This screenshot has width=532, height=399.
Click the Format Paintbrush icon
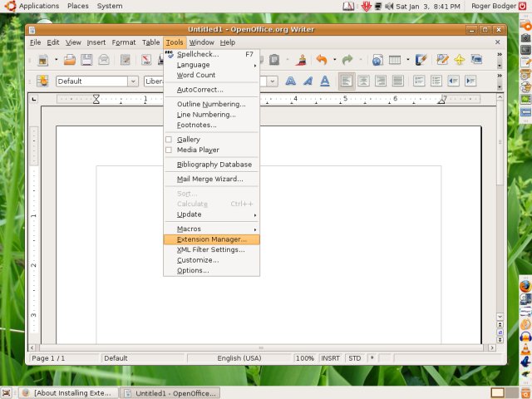[x=301, y=60]
